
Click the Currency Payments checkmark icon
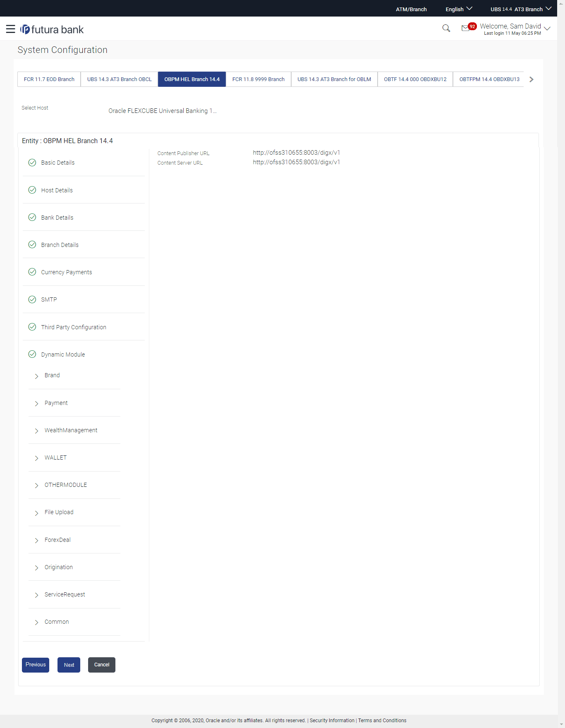point(32,272)
